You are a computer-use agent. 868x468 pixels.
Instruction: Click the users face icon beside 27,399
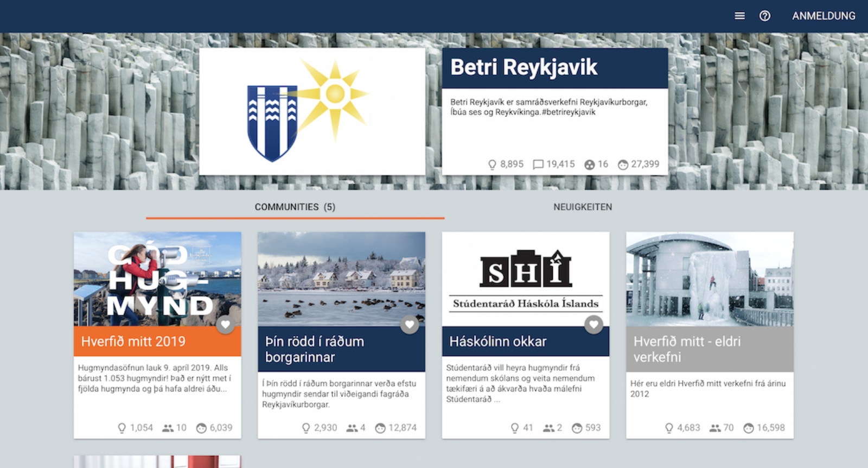pos(623,165)
